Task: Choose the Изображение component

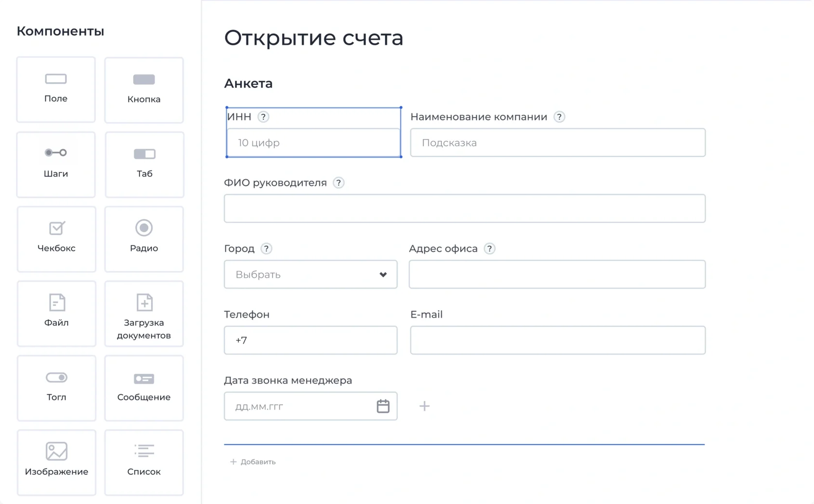Action: point(56,463)
